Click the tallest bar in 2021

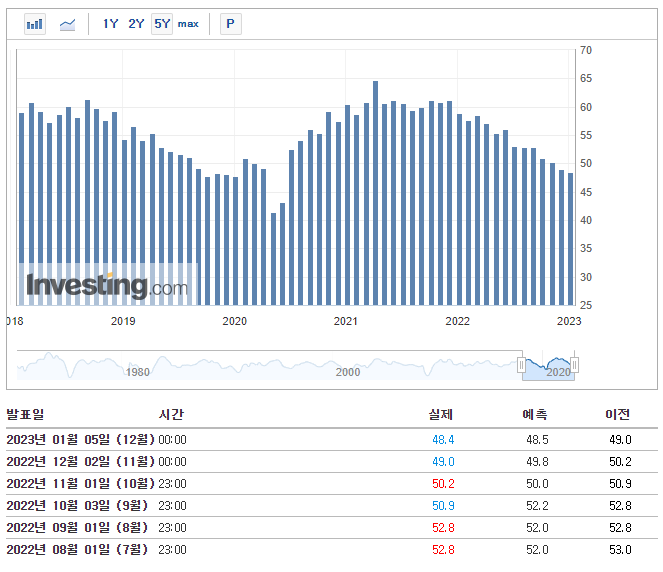pyautogui.click(x=375, y=193)
